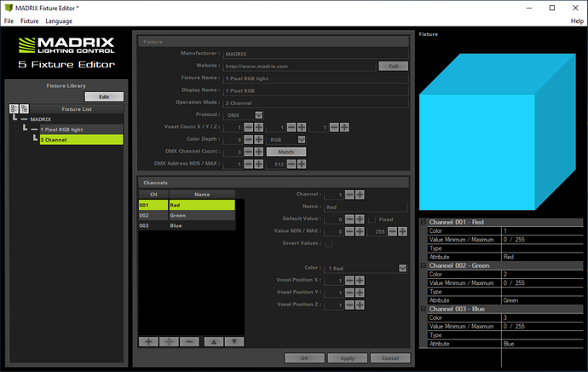This screenshot has height=372, width=588.
Task: Add a new channel with the plus button
Action: (x=148, y=341)
